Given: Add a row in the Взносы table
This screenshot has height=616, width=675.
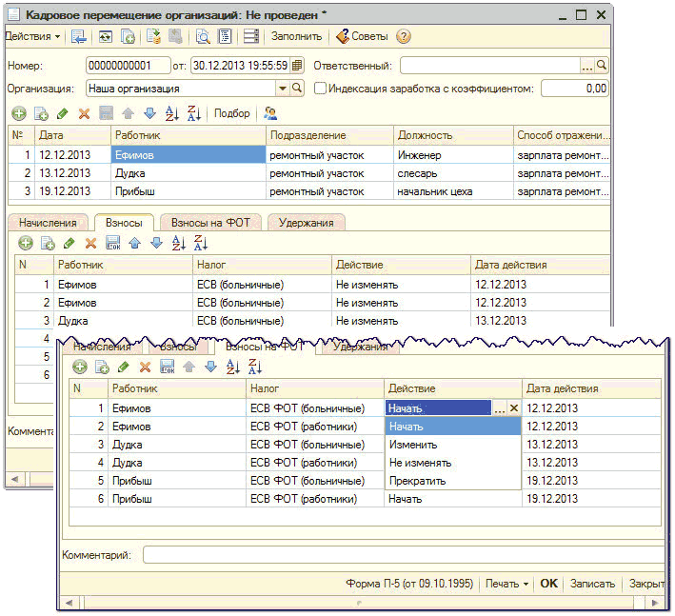Looking at the screenshot, I should [26, 243].
